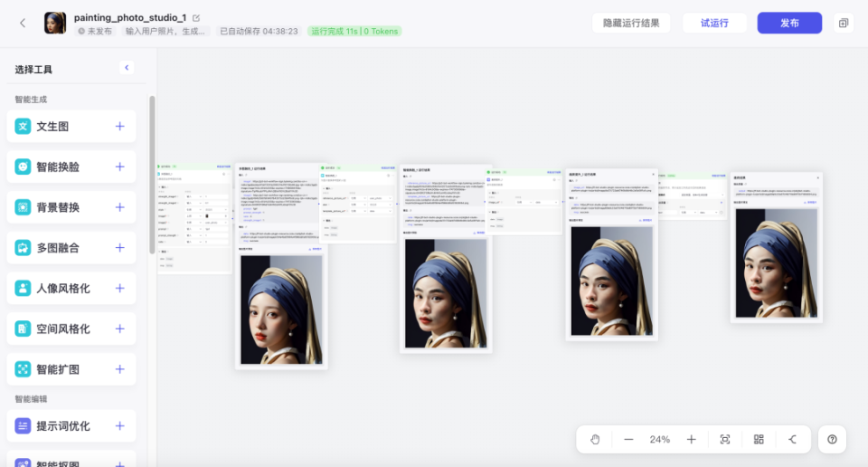Open final result portrait image
Image resolution: width=868 pixels, height=467 pixels.
(x=776, y=263)
